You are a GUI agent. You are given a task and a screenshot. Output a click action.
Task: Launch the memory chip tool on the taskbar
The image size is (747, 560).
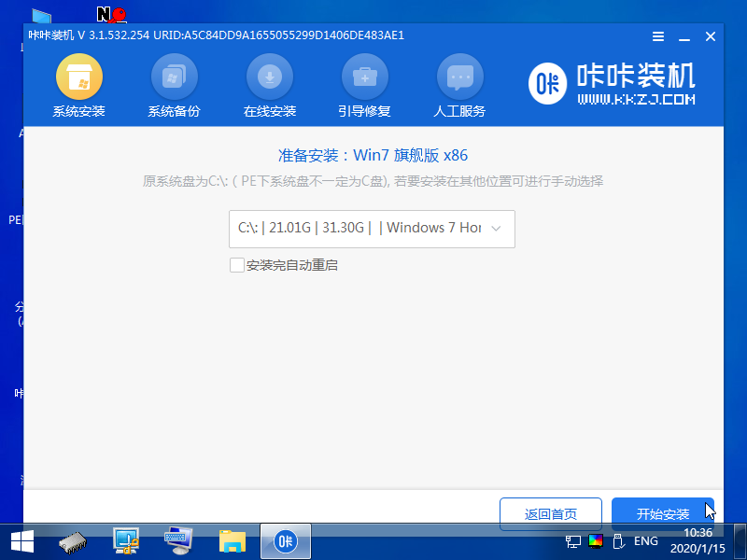(72, 540)
